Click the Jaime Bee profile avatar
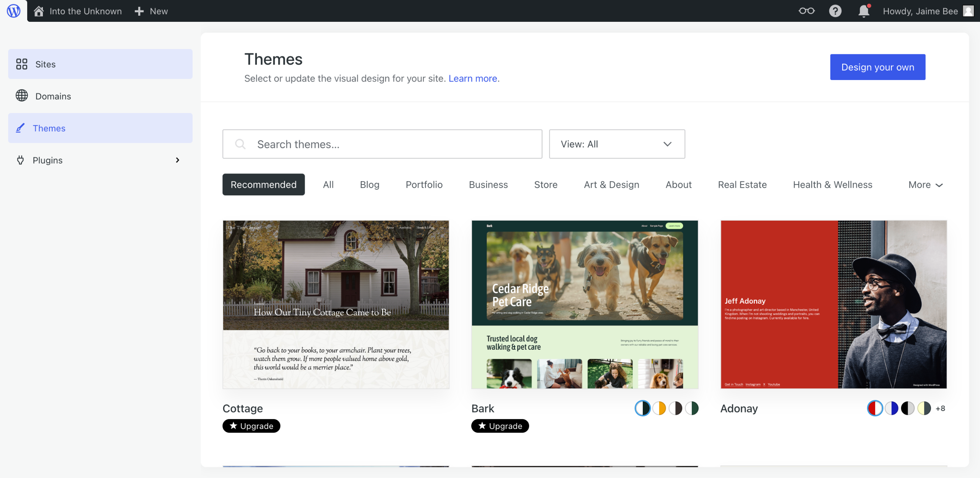 point(968,11)
